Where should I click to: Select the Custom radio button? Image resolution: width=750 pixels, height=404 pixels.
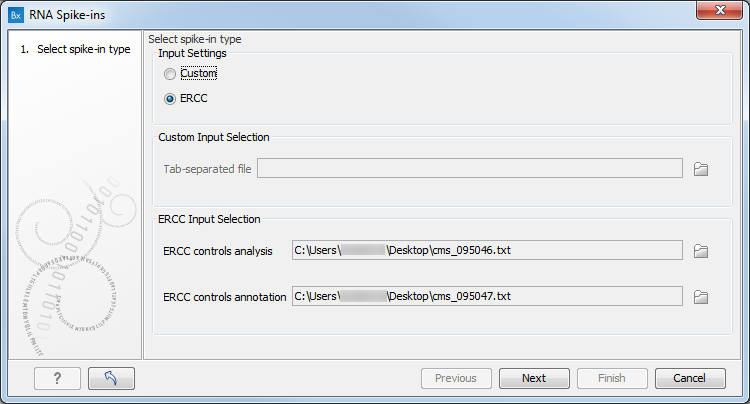tap(171, 74)
